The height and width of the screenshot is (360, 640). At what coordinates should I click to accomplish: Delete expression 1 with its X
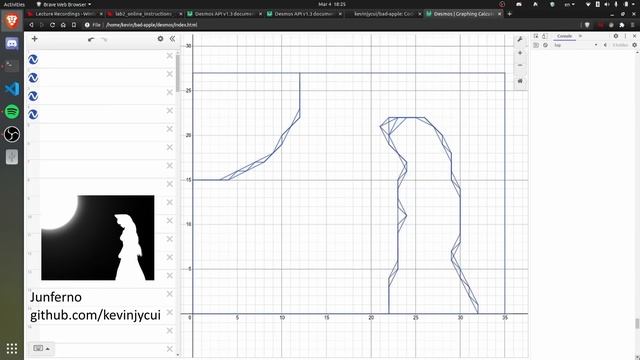[x=170, y=56]
